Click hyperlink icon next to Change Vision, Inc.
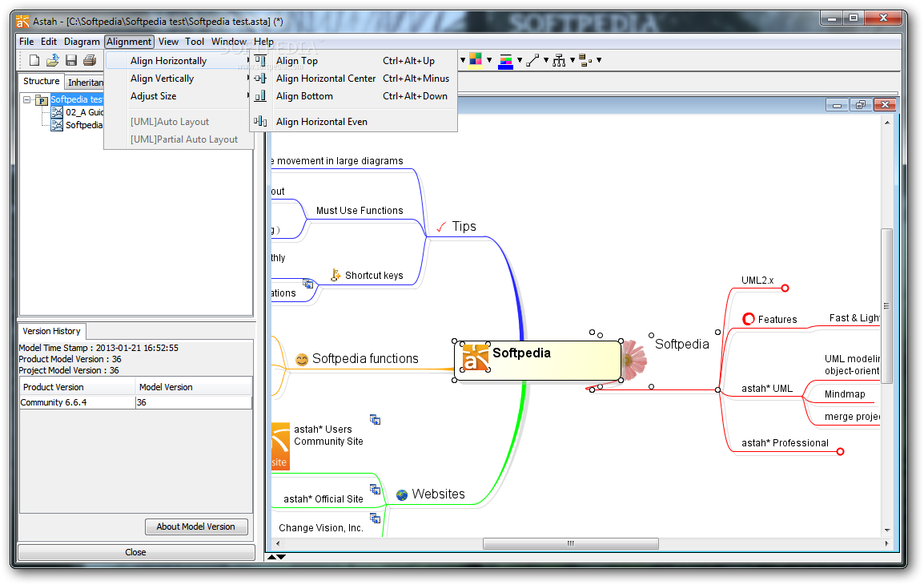This screenshot has width=924, height=585. pyautogui.click(x=375, y=518)
